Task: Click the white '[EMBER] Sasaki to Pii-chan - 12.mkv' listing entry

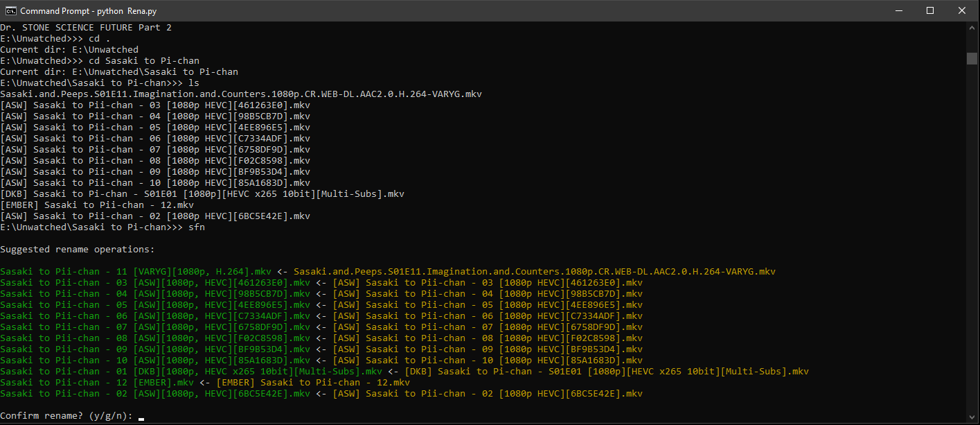Action: click(97, 205)
